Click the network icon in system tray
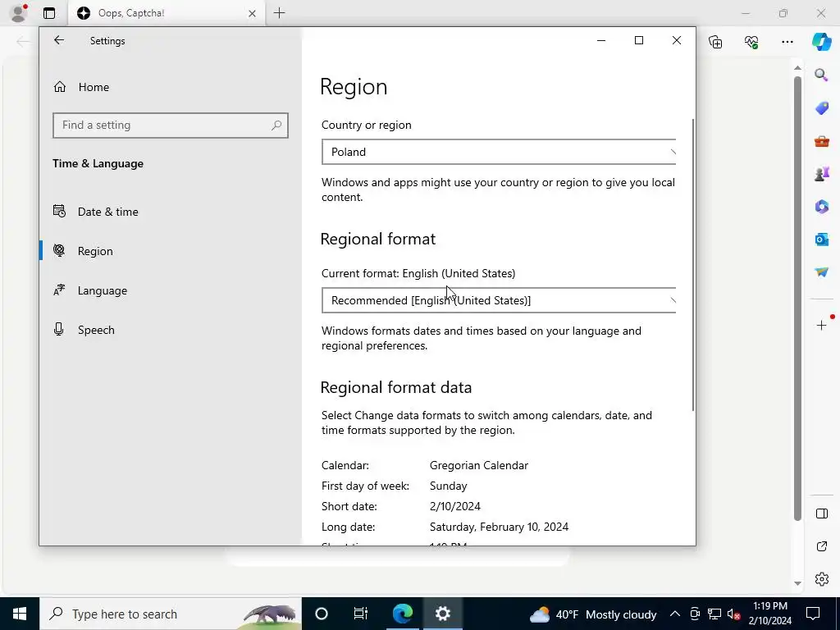 [714, 614]
